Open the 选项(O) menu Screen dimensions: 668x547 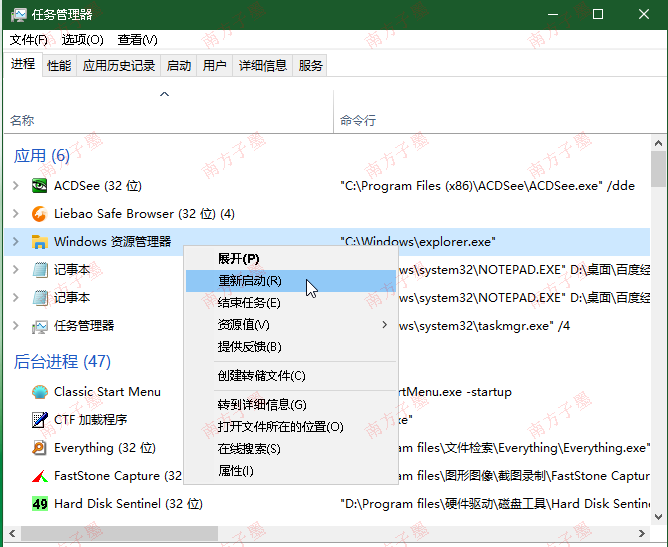83,40
